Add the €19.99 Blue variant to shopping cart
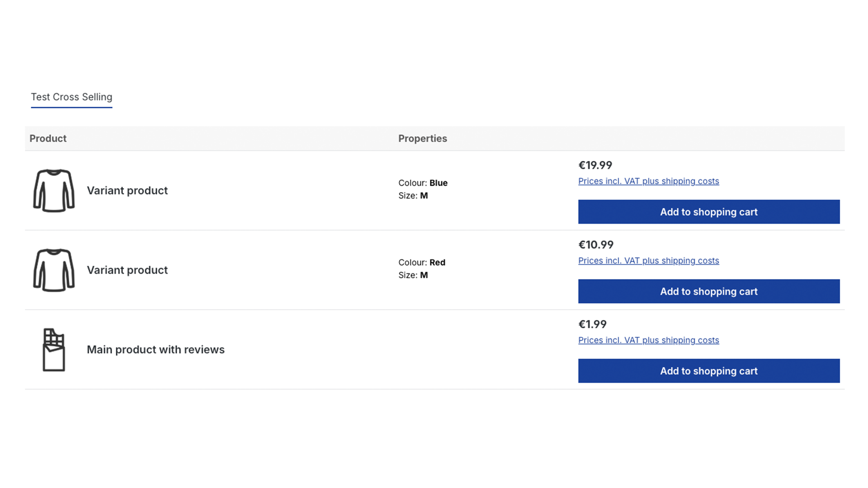Screen dimensions: 868x488 [708, 212]
